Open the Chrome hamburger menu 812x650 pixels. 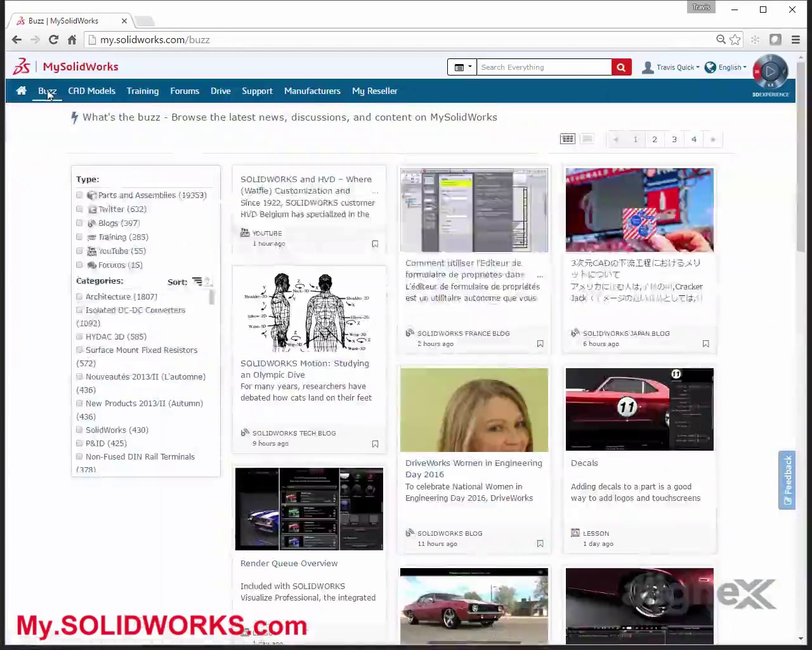[796, 39]
